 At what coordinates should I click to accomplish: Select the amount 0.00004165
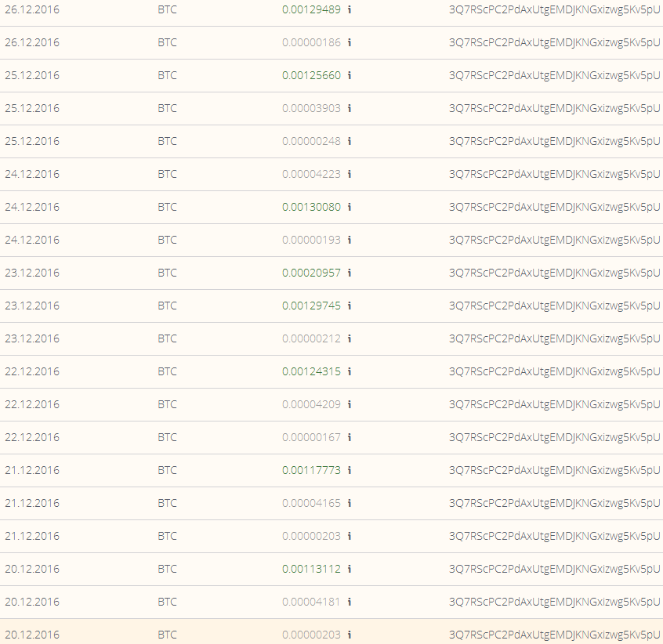tap(311, 503)
